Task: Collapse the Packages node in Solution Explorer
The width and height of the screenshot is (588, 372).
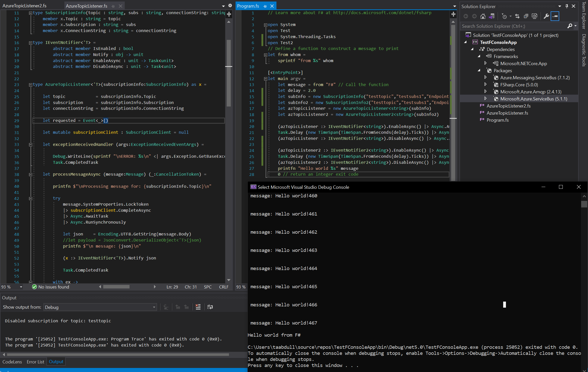Action: click(x=479, y=71)
